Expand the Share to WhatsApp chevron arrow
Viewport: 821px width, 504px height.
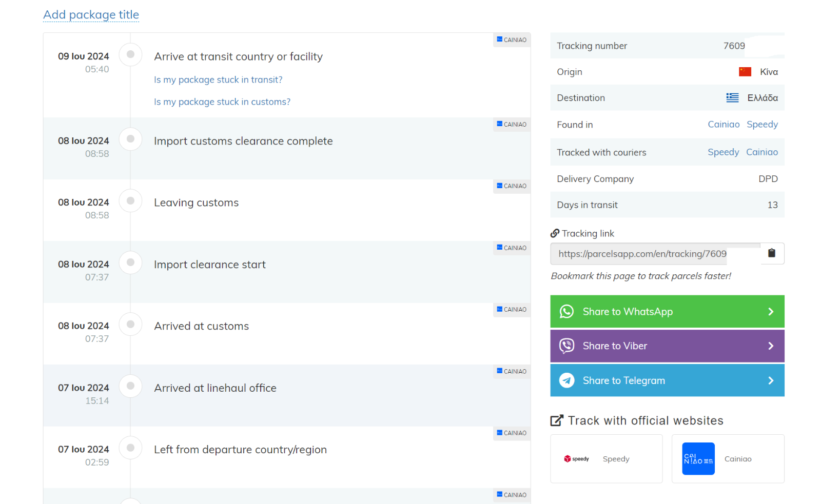770,312
